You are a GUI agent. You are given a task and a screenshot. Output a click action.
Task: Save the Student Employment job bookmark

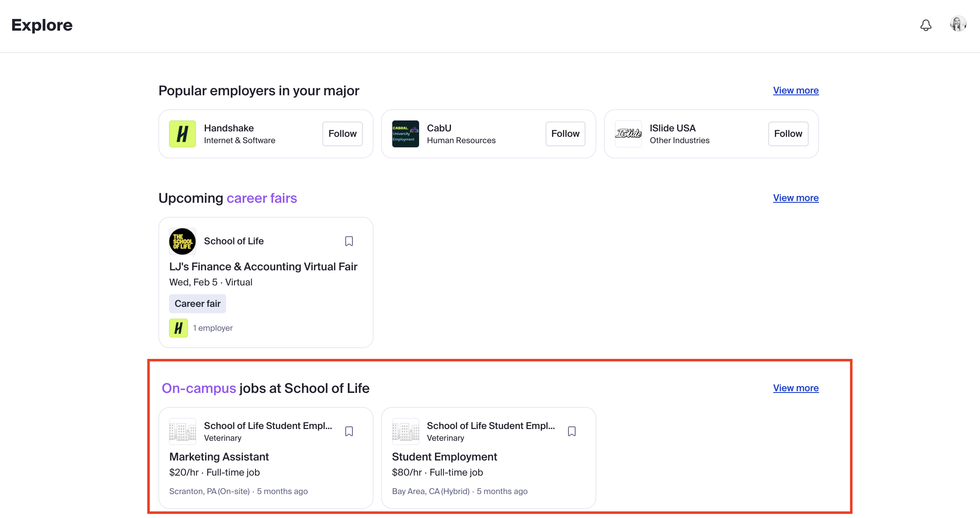[571, 432]
